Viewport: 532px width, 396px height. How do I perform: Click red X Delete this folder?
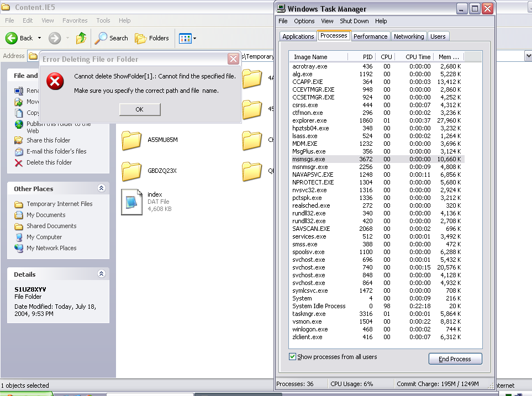click(19, 162)
